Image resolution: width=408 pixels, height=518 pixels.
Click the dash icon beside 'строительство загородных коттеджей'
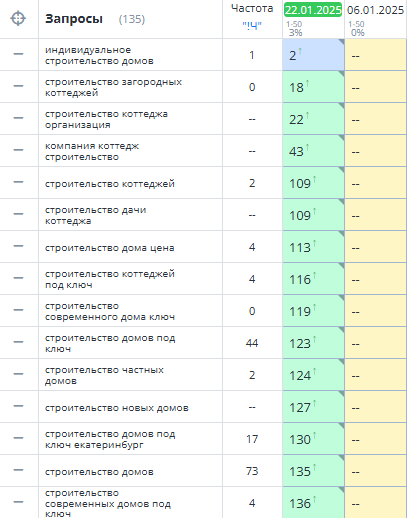click(x=18, y=86)
